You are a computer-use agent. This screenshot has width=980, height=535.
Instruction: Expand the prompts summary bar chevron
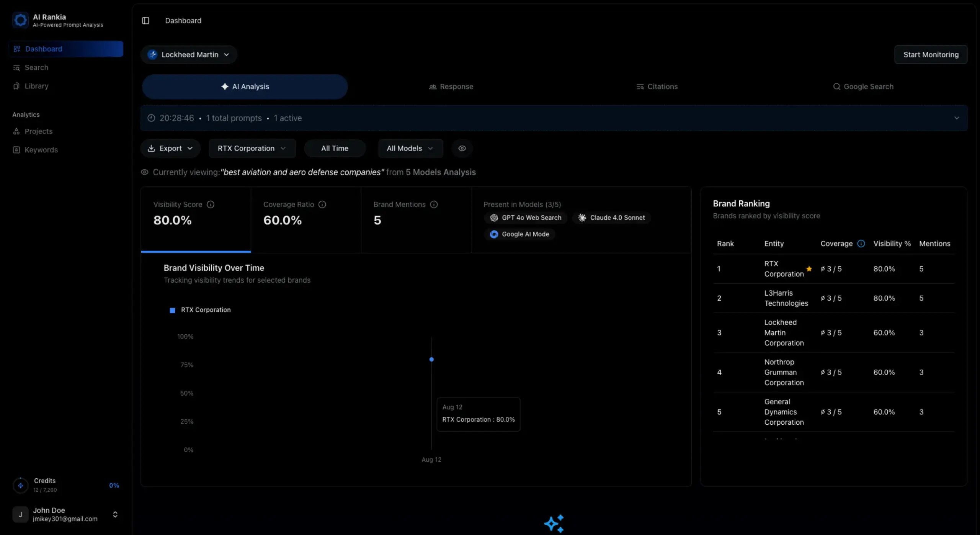(957, 118)
